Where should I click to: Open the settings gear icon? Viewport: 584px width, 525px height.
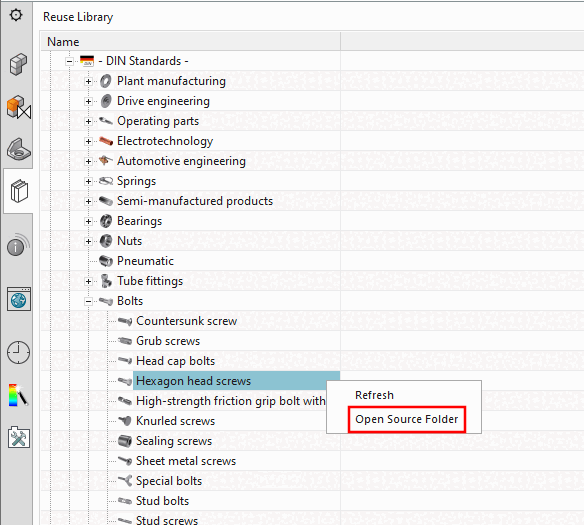[16, 15]
